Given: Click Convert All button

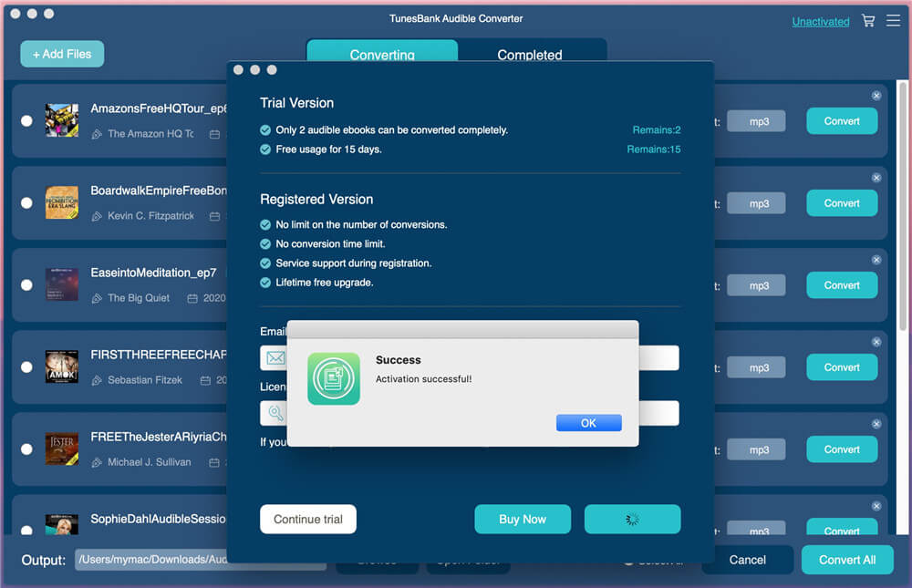Looking at the screenshot, I should (x=847, y=560).
